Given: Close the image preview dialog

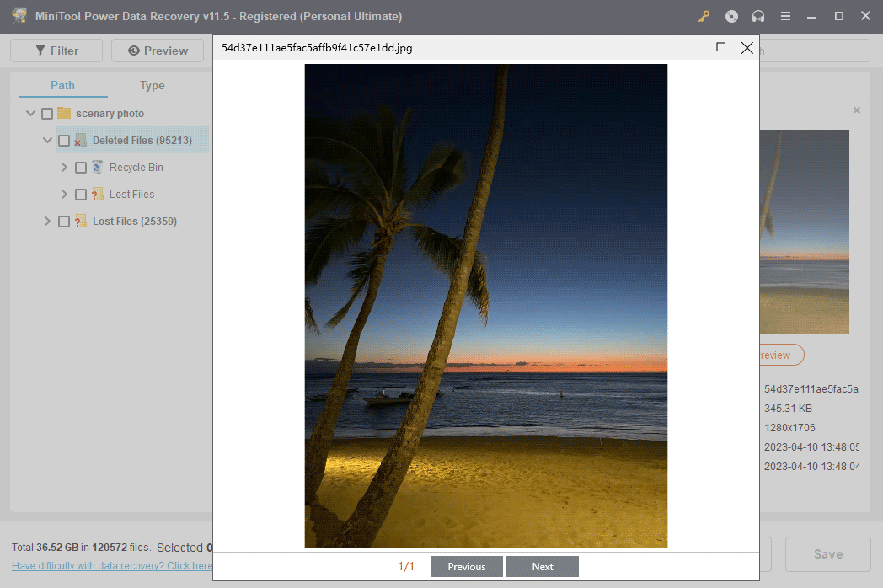Looking at the screenshot, I should point(747,48).
